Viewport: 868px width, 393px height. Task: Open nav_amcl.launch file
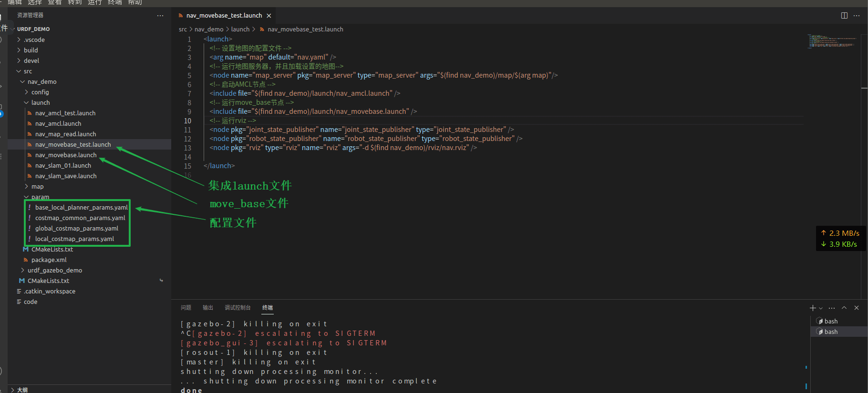pos(58,123)
